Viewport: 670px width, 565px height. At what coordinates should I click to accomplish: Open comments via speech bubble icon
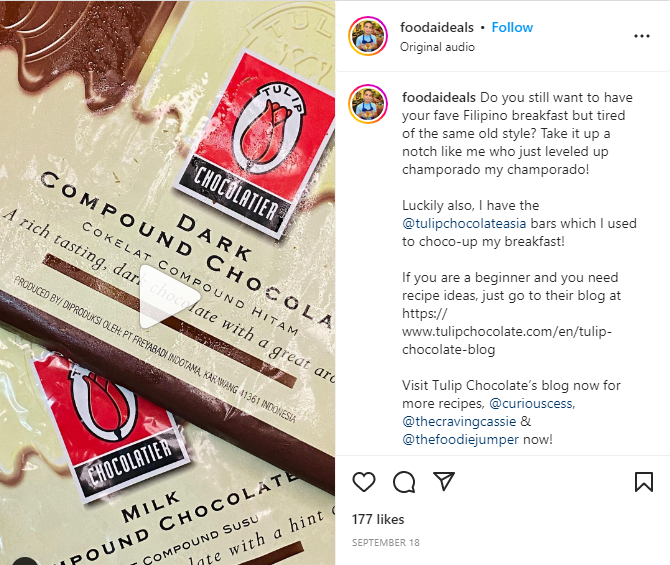tap(404, 482)
